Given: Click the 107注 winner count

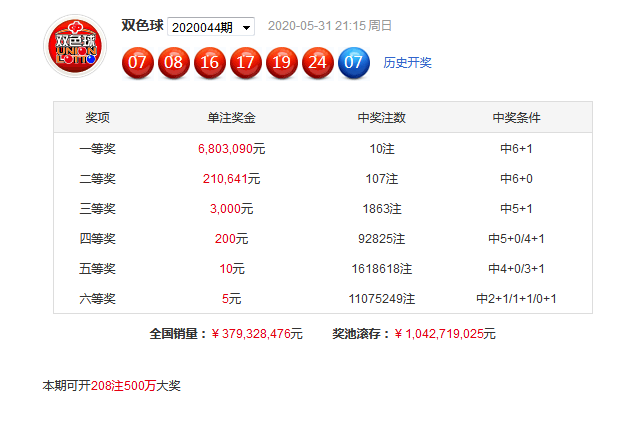Looking at the screenshot, I should click(x=382, y=178).
